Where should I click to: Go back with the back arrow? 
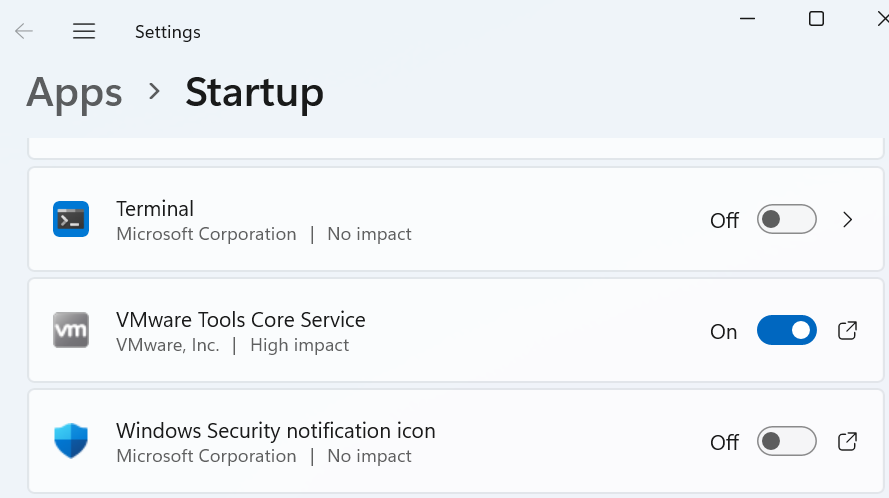click(24, 31)
